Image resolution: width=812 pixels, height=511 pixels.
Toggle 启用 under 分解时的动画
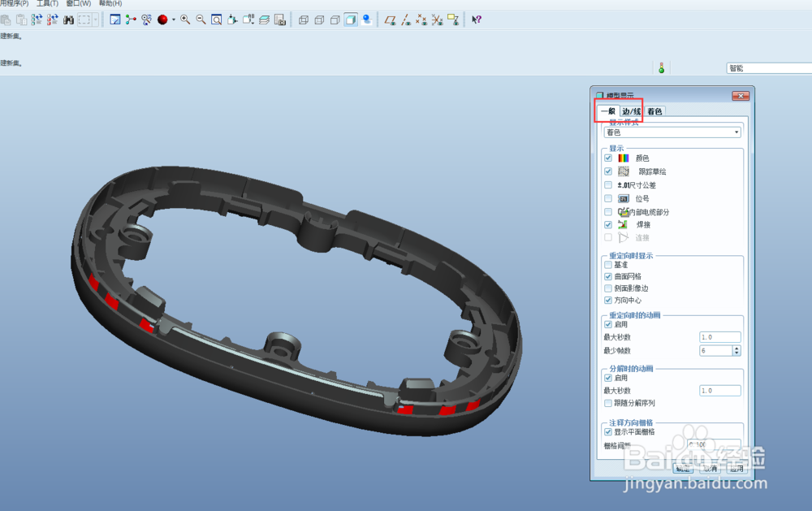(608, 378)
